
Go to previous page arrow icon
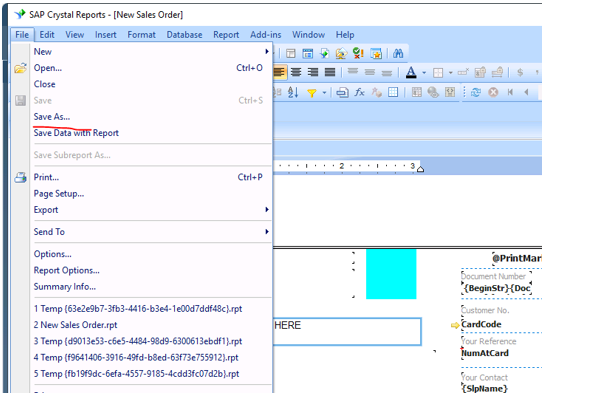click(527, 92)
